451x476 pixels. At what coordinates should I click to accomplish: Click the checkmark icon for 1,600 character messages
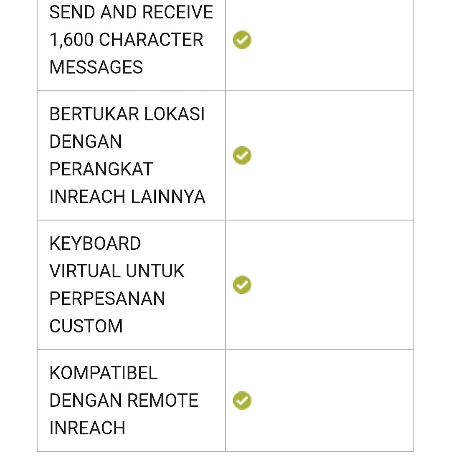coord(242,40)
